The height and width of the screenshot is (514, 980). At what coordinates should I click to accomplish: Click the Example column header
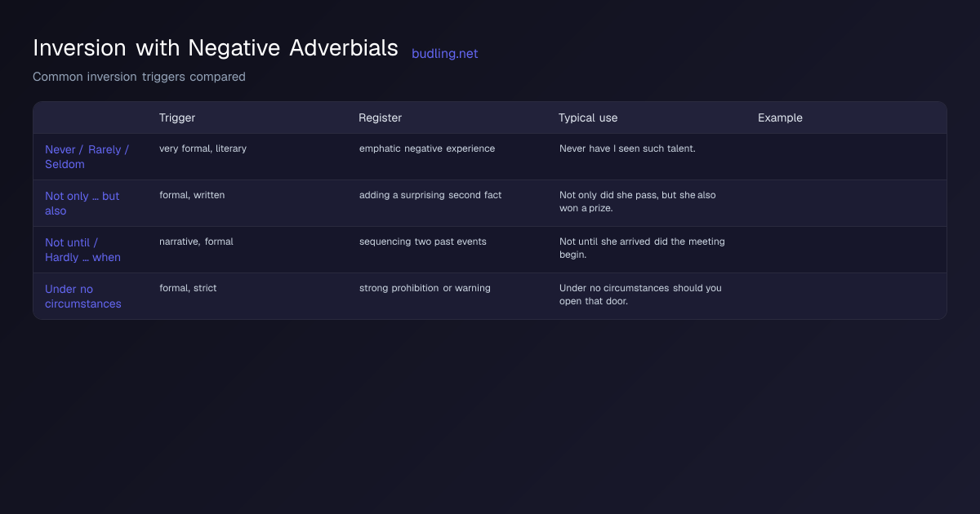(x=780, y=117)
